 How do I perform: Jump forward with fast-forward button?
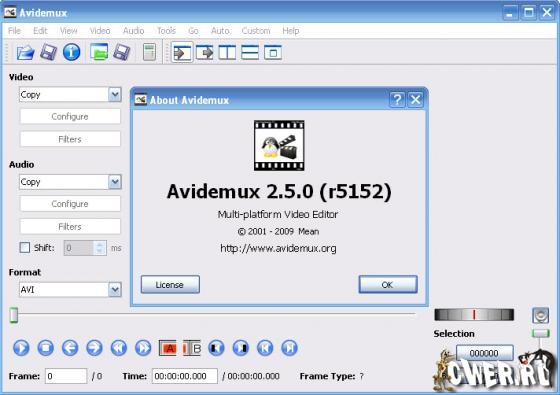tap(143, 348)
